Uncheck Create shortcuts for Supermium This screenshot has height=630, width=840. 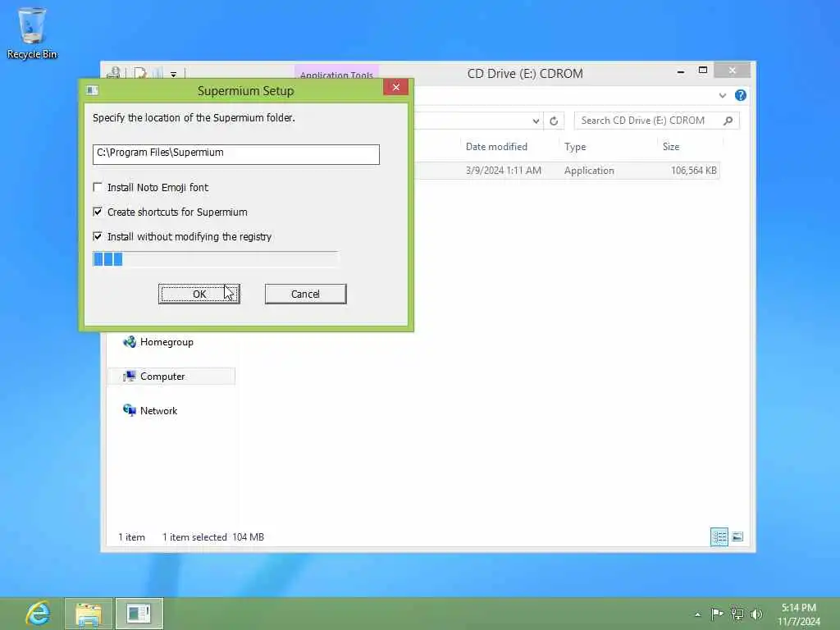coord(98,212)
